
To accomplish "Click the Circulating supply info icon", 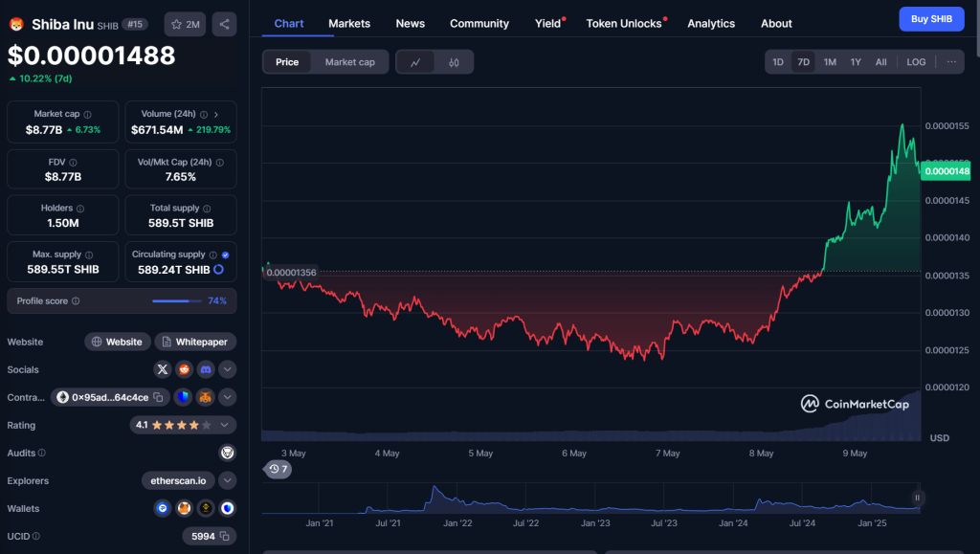I will click(x=213, y=255).
